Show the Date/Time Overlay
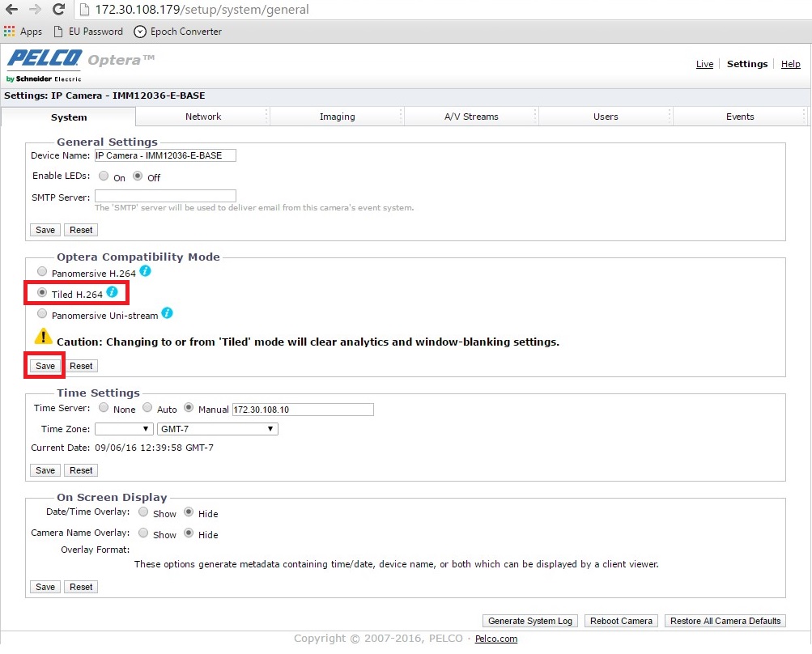The image size is (812, 654). point(143,512)
